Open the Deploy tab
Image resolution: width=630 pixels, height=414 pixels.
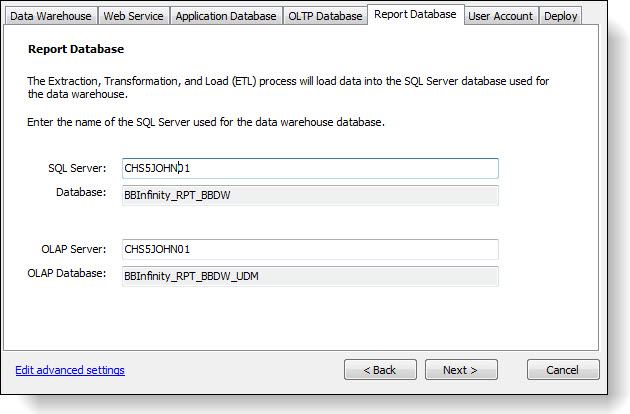click(560, 16)
